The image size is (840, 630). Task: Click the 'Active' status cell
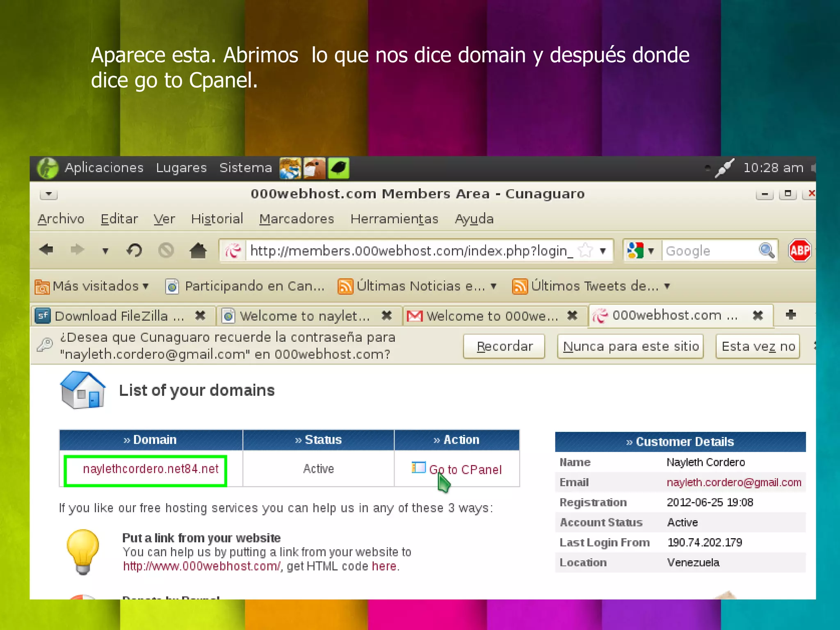coord(318,469)
